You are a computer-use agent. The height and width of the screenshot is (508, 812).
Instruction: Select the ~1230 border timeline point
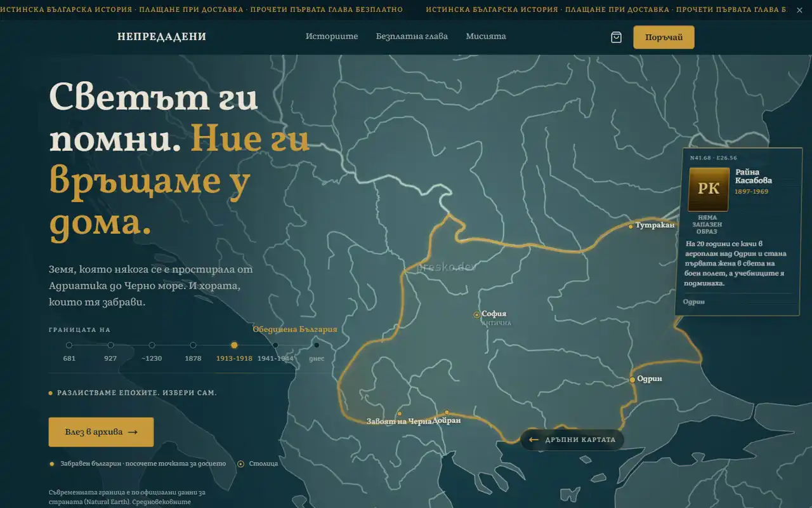152,345
